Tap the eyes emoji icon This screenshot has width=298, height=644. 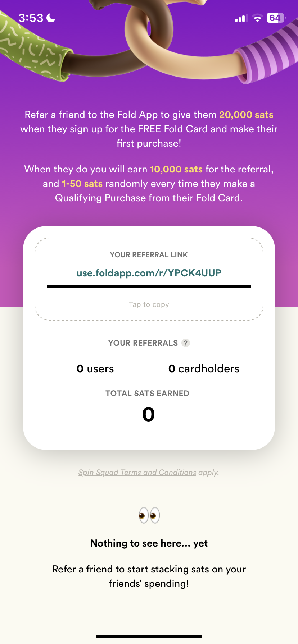coord(149,516)
